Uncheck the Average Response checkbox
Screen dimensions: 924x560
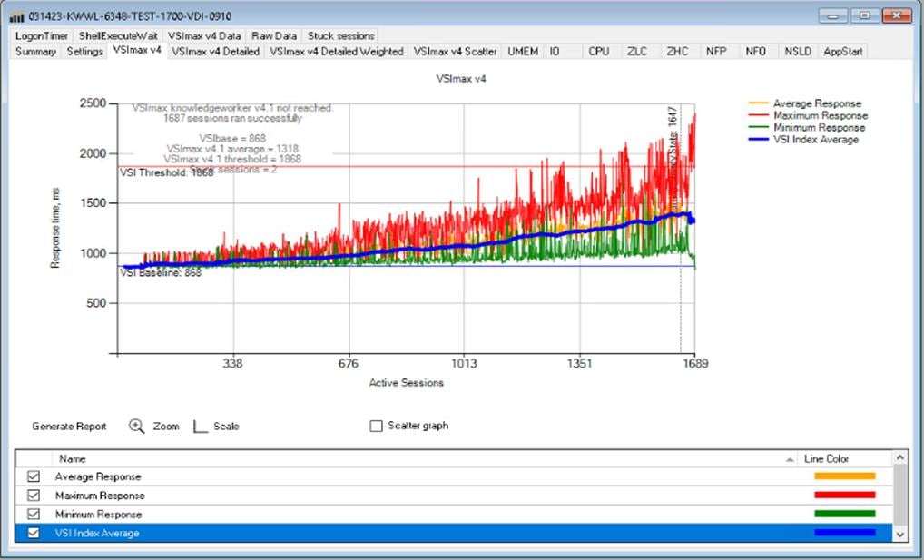33,476
